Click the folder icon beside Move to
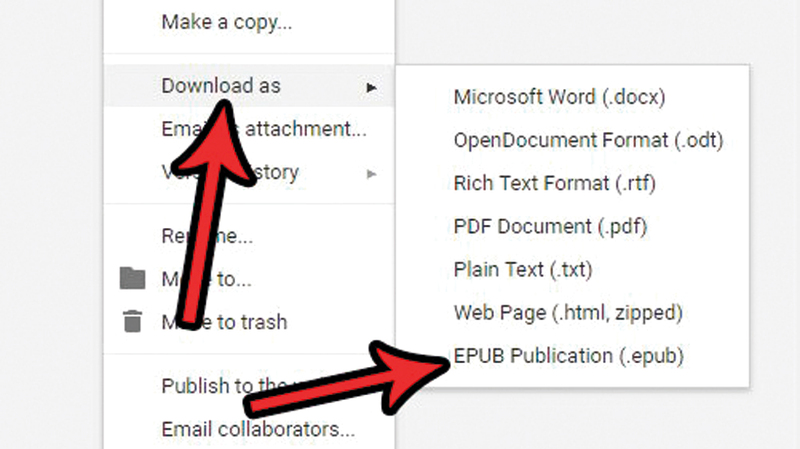The width and height of the screenshot is (800, 449). tap(131, 278)
